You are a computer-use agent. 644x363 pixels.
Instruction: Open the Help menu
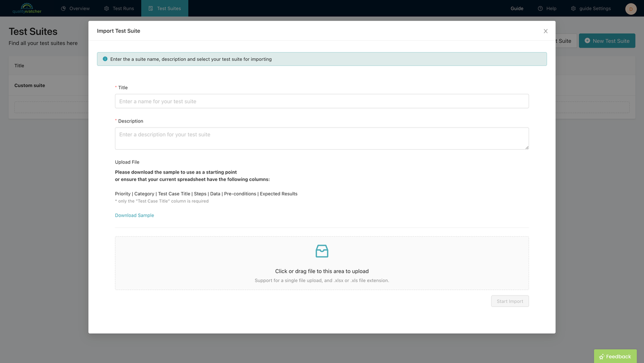(547, 8)
